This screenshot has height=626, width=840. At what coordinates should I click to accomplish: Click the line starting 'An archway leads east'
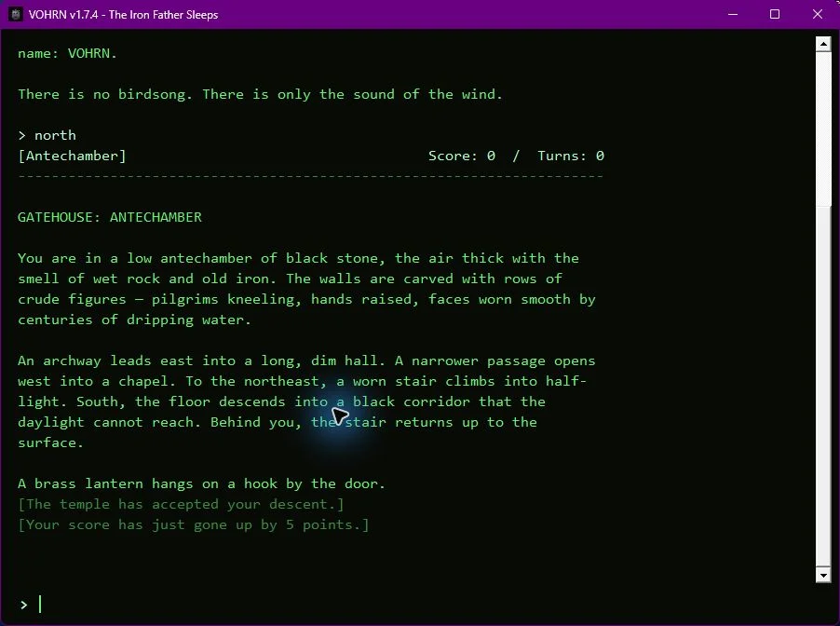306,361
